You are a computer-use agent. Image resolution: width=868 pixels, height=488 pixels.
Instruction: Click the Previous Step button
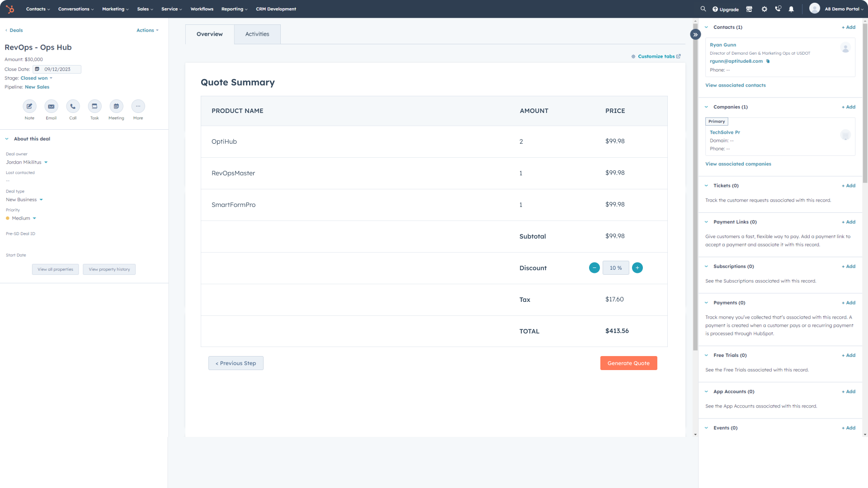236,363
